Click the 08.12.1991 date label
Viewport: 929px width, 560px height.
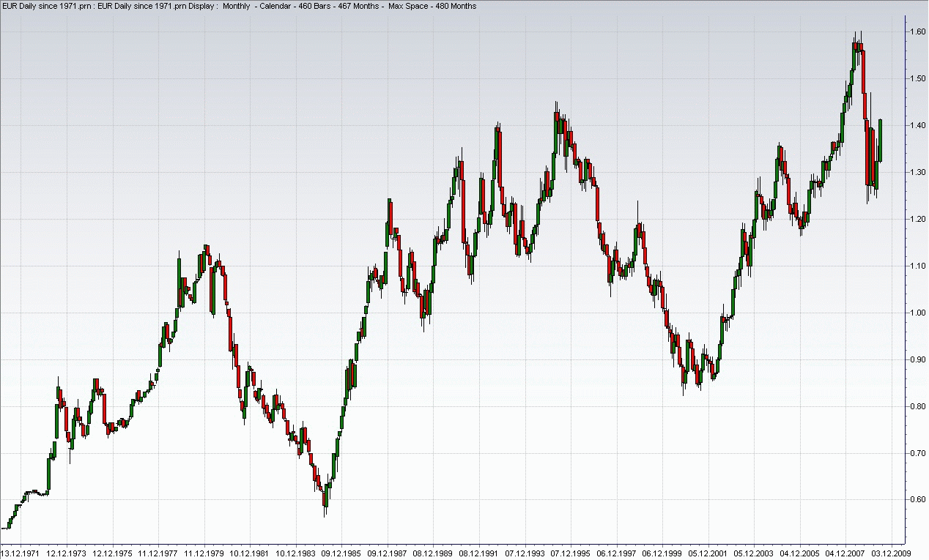(477, 553)
